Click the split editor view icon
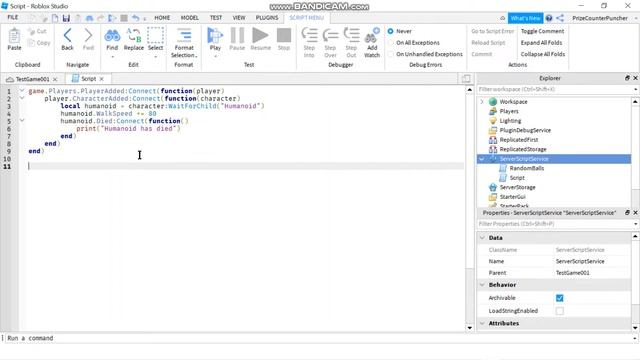 click(466, 78)
